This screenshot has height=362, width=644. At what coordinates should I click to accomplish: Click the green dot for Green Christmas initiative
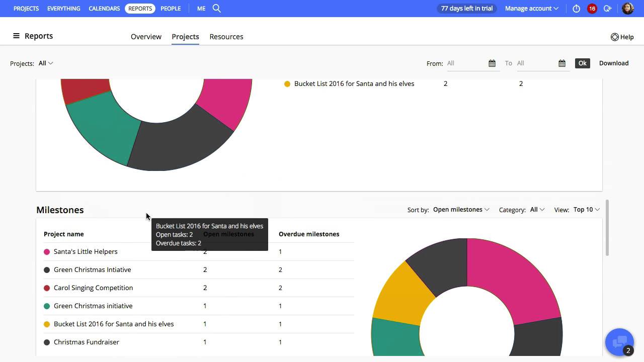47,306
